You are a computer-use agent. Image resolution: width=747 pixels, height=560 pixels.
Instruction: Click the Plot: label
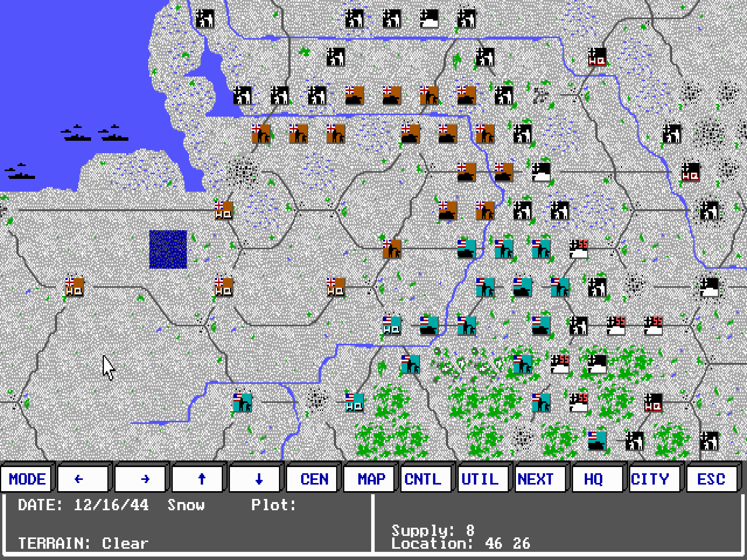coord(274,505)
